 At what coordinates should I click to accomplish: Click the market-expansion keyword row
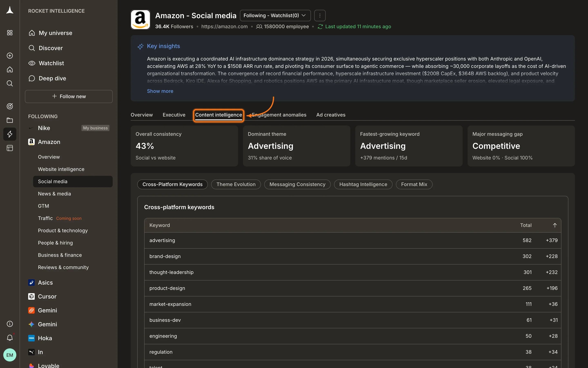point(353,304)
